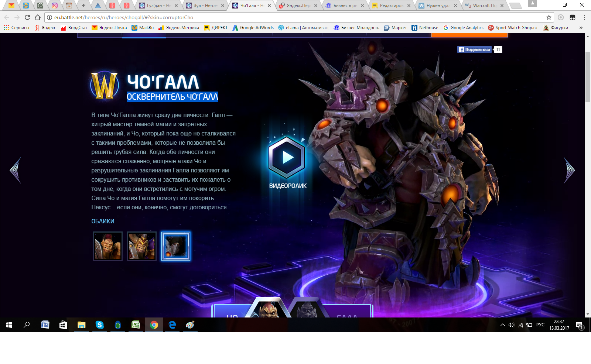This screenshot has height=364, width=591.
Task: Expand the hidden bookmarks chevron
Action: click(x=581, y=28)
